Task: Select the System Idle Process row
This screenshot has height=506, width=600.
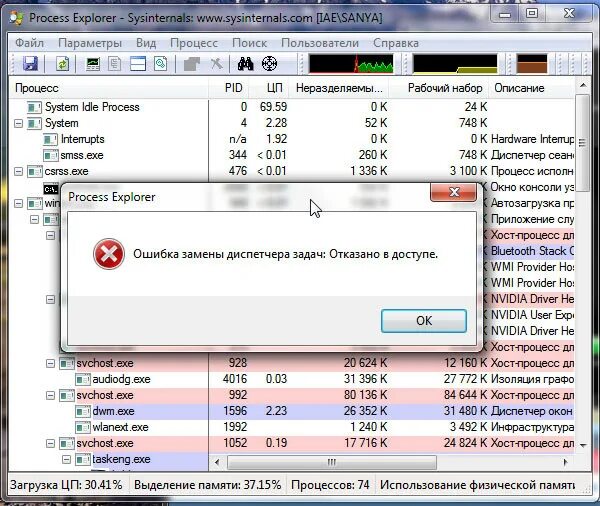Action: pyautogui.click(x=291, y=107)
